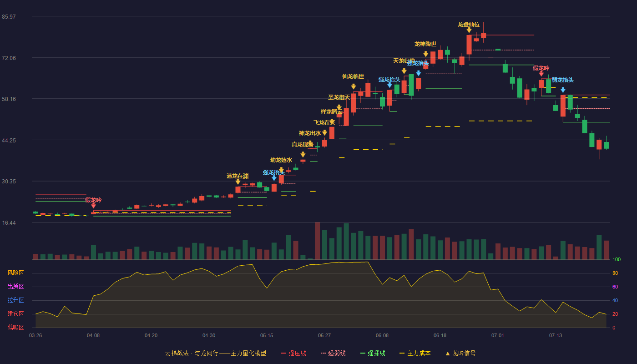
Task: Toggle the 主力成本 legend entry
Action: 415,353
